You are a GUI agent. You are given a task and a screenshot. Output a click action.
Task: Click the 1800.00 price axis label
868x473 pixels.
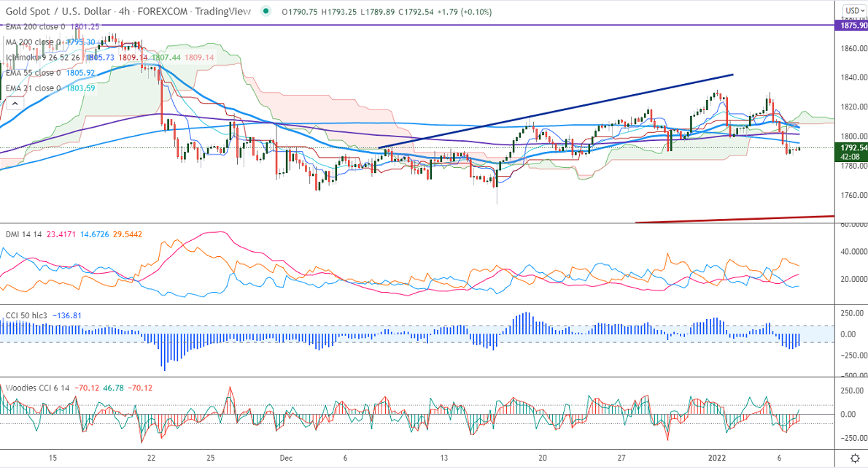point(853,136)
